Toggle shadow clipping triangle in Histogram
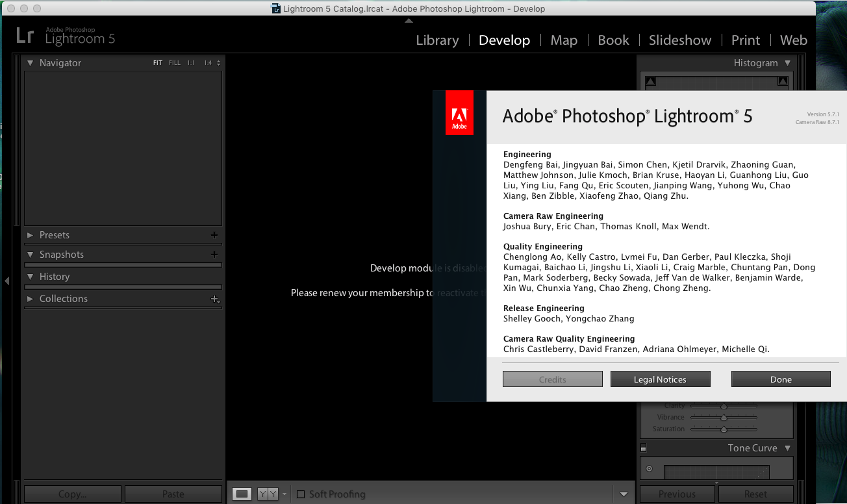Screen dimensions: 847x504 651,81
